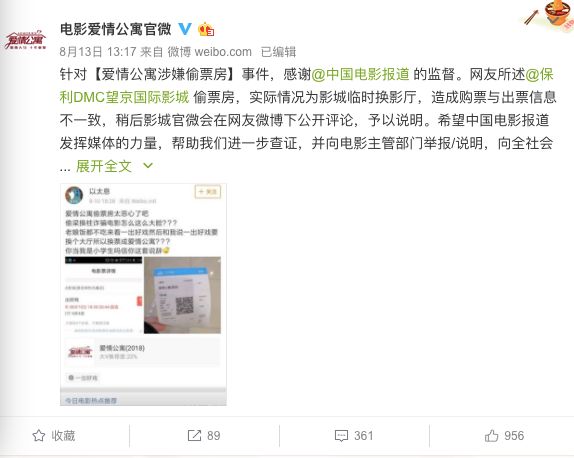Click the 收藏 favorite button
The width and height of the screenshot is (574, 458).
pyautogui.click(x=54, y=436)
